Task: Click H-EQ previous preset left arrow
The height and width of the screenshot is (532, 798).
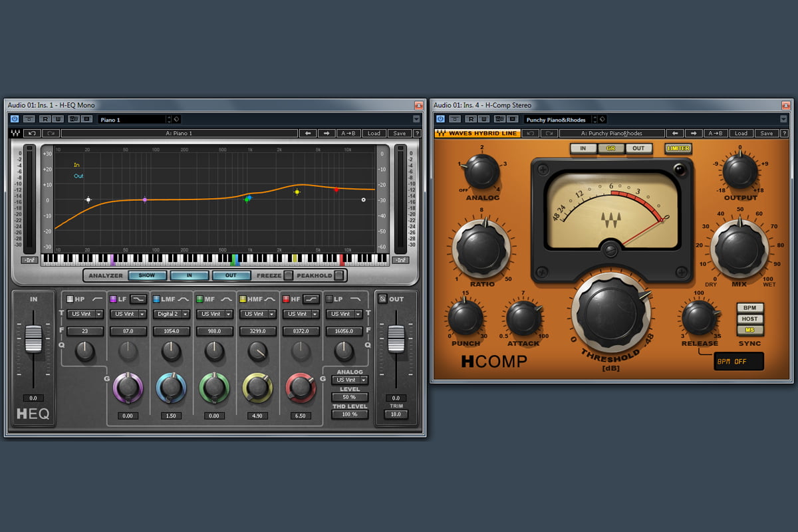Action: click(307, 133)
